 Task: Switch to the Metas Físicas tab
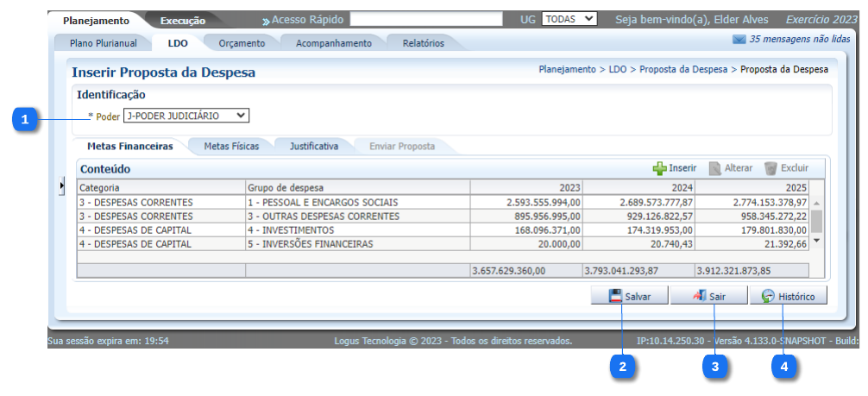tap(231, 147)
